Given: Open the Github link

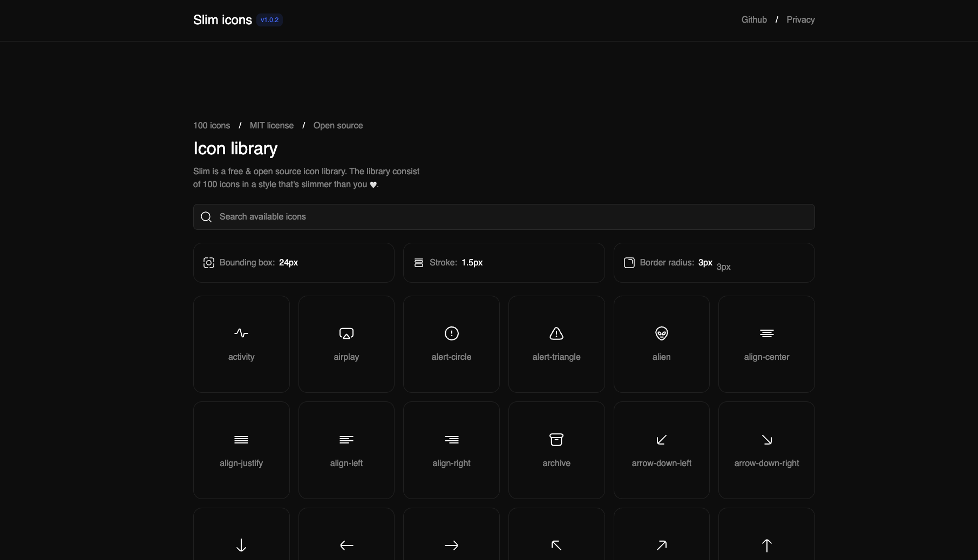Looking at the screenshot, I should pos(754,20).
